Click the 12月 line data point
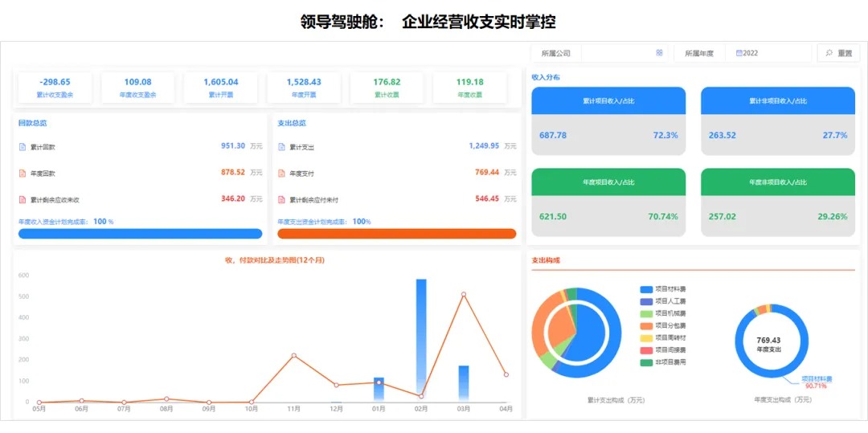 click(336, 385)
